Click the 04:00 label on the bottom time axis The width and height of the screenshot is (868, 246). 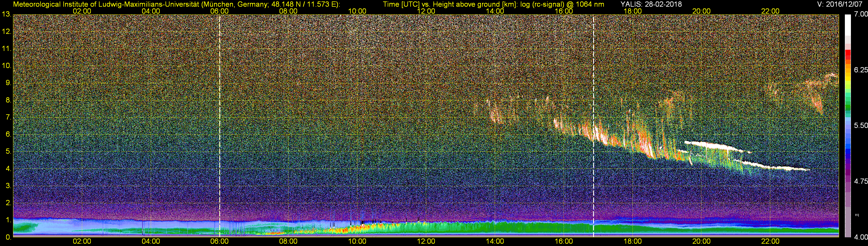pyautogui.click(x=151, y=242)
